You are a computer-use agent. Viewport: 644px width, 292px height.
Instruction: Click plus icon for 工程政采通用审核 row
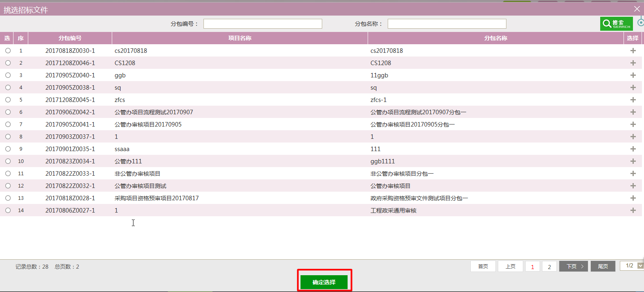633,211
